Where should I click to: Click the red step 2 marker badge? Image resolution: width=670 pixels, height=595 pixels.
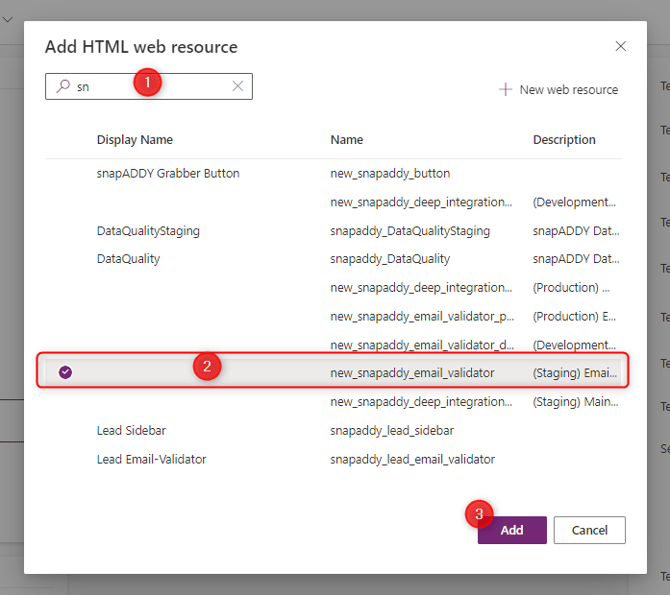[x=206, y=366]
